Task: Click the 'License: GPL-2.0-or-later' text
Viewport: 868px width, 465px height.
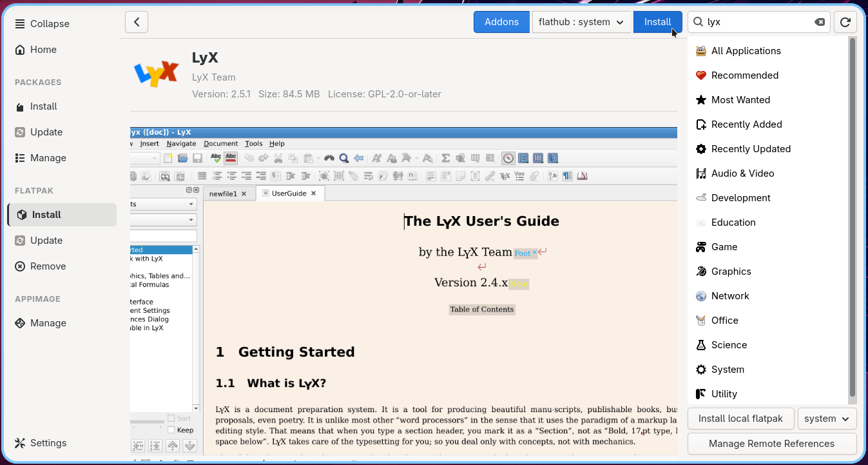Action: click(x=385, y=94)
